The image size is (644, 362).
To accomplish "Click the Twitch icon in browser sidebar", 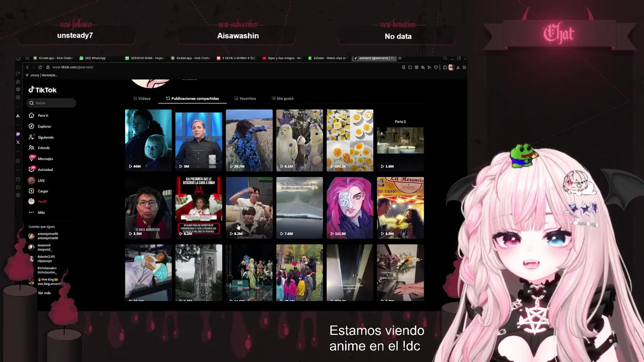I will point(18,134).
